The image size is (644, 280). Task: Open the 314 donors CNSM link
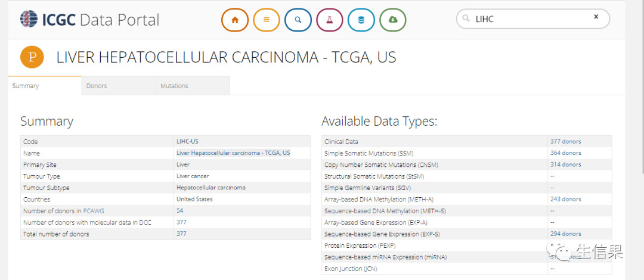(565, 164)
